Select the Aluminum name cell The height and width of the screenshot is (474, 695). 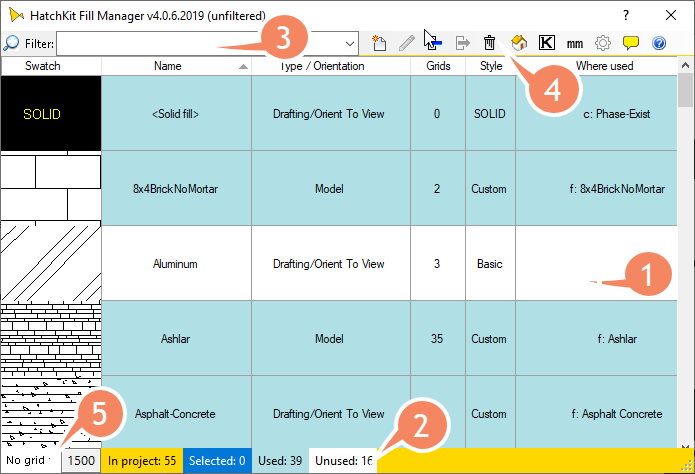click(x=176, y=263)
